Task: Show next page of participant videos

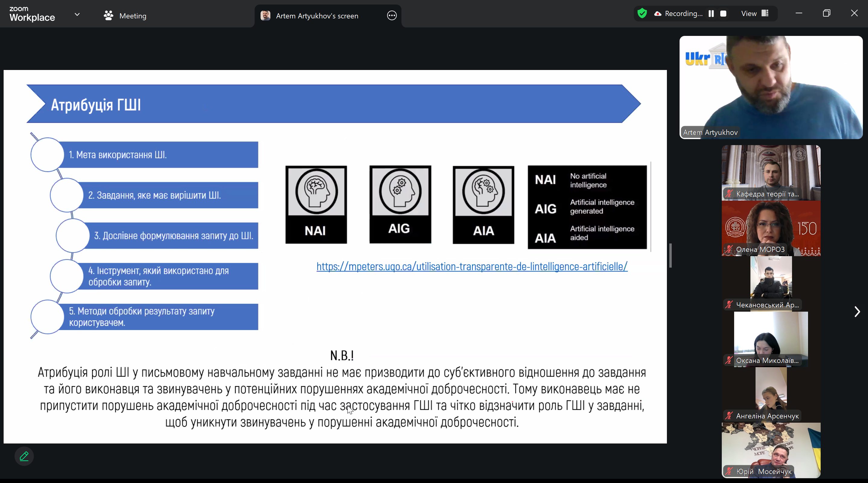Action: (x=857, y=311)
